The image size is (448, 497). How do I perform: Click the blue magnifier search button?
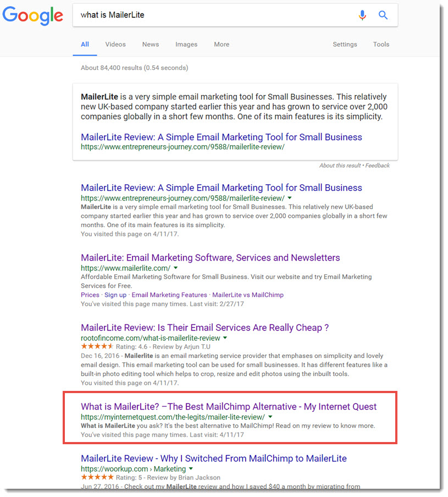[x=383, y=15]
